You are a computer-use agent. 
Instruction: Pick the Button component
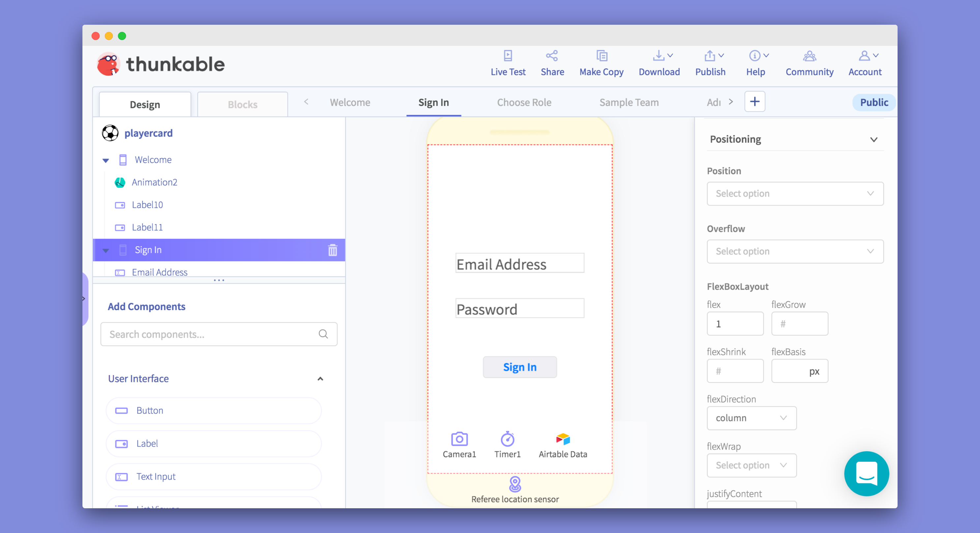point(214,411)
